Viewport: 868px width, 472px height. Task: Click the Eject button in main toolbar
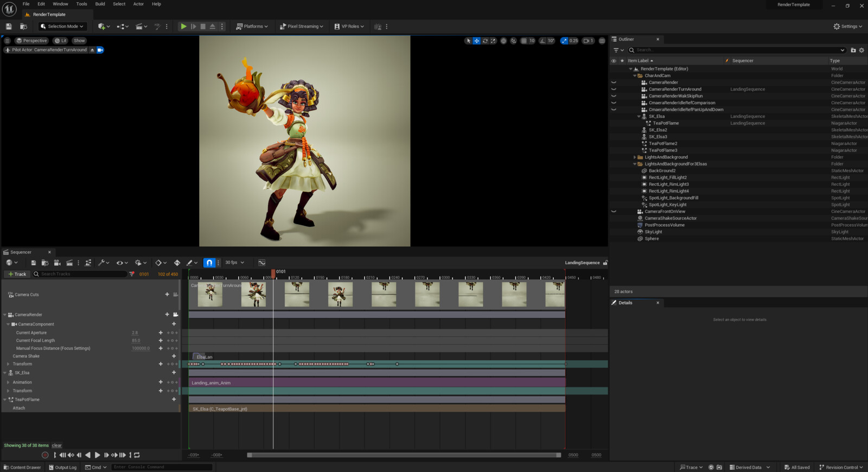[x=213, y=26]
